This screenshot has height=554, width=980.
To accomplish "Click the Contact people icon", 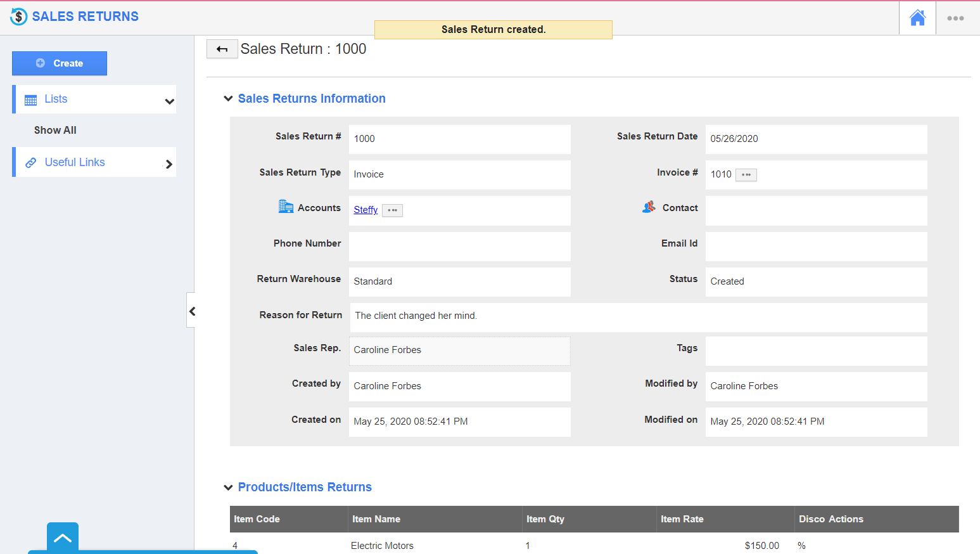I will point(647,207).
